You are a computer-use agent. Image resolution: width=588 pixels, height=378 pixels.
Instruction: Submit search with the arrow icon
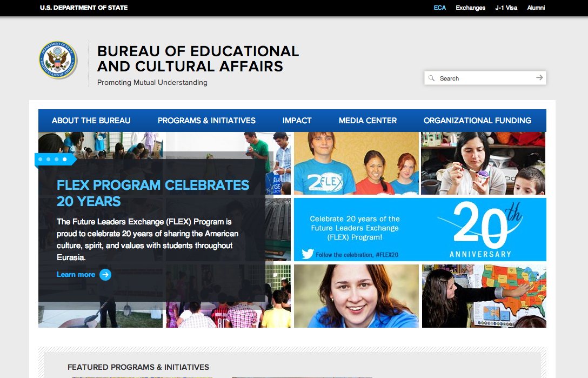coord(539,78)
